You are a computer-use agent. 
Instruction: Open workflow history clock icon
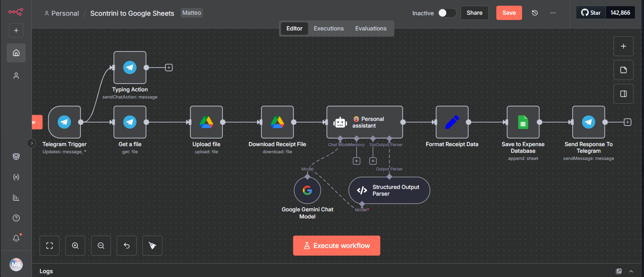point(535,13)
